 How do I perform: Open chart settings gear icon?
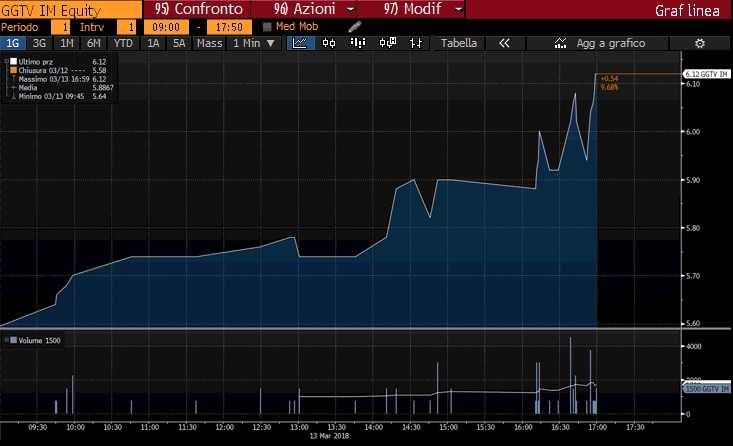click(x=700, y=44)
